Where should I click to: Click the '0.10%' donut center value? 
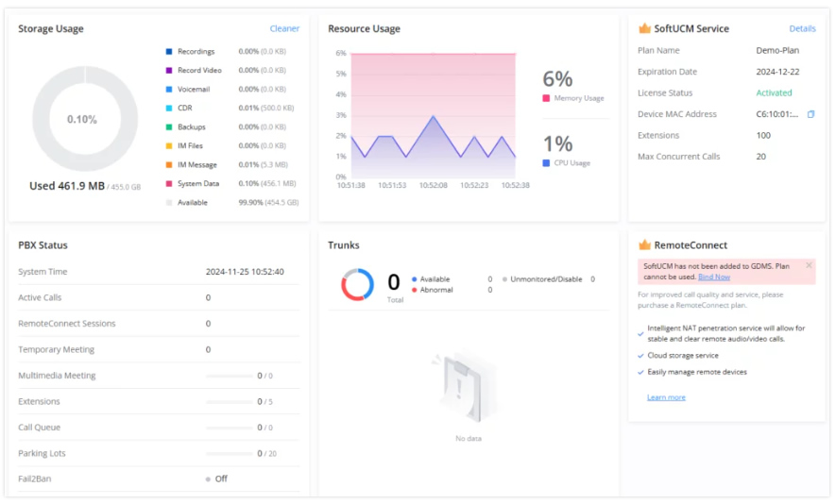(82, 119)
